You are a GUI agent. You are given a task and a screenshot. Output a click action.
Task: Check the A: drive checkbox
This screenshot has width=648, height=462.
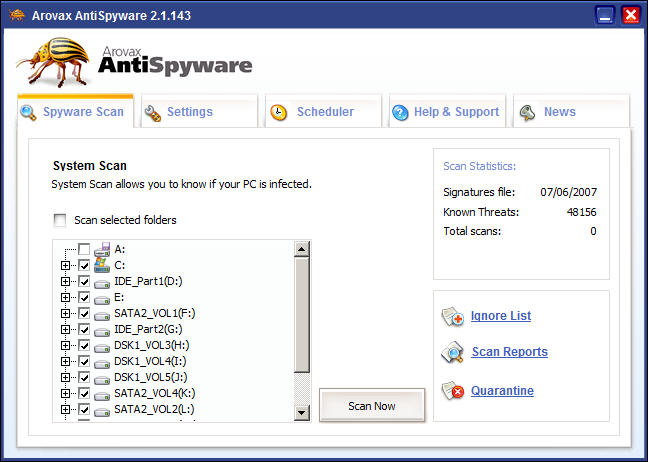(84, 249)
